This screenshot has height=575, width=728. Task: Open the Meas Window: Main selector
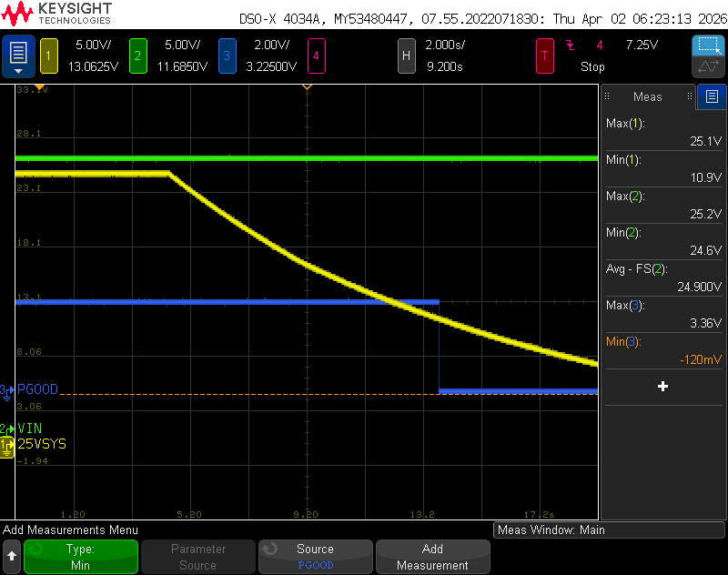coord(609,530)
